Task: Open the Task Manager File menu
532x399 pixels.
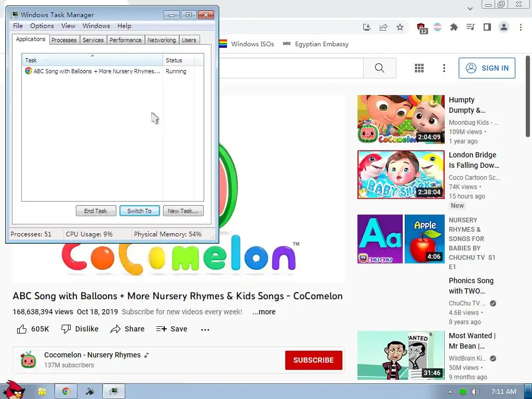Action: (18, 26)
